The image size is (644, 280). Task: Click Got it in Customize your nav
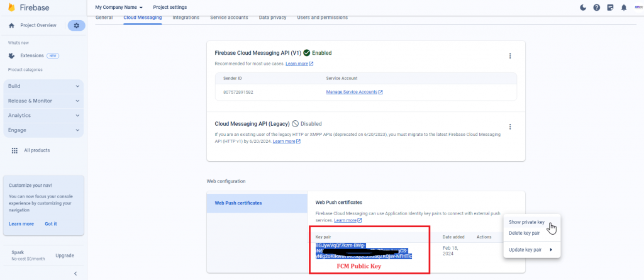coord(51,223)
